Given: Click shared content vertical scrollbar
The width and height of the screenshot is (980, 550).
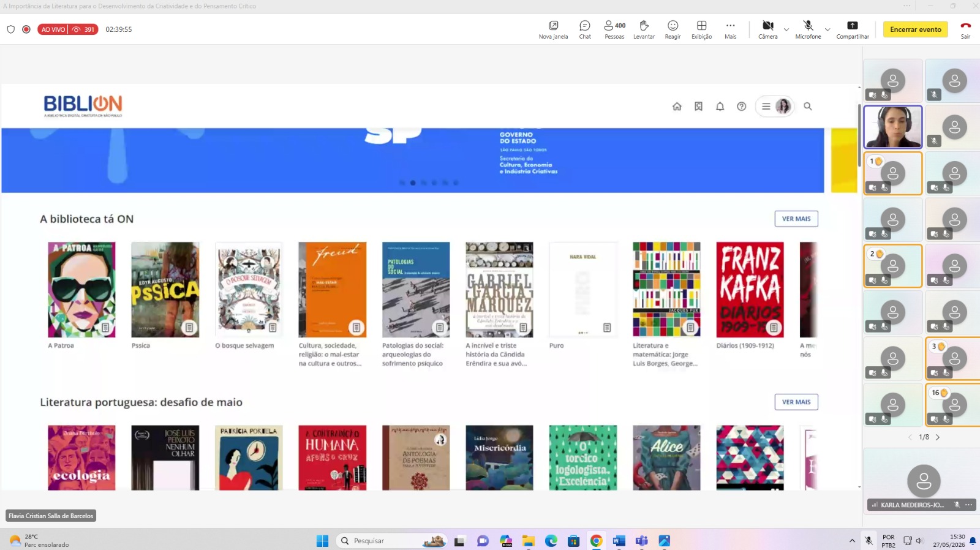Looking at the screenshot, I should (x=859, y=136).
